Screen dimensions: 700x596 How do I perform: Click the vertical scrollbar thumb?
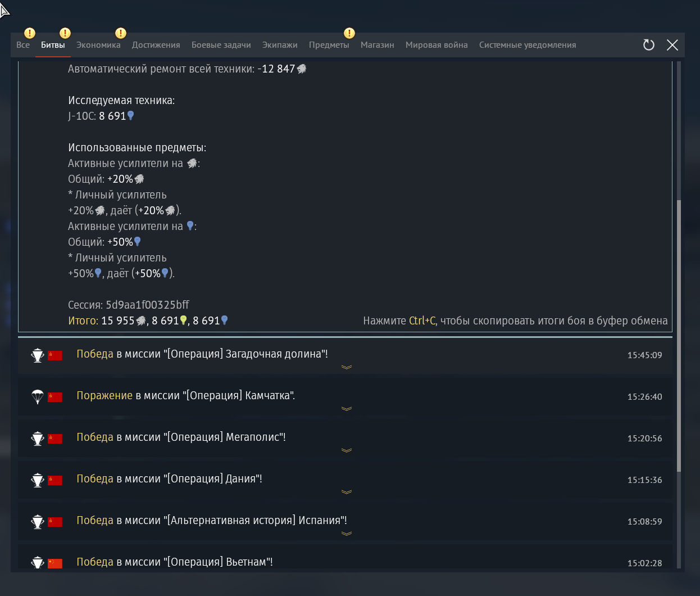coord(679,336)
